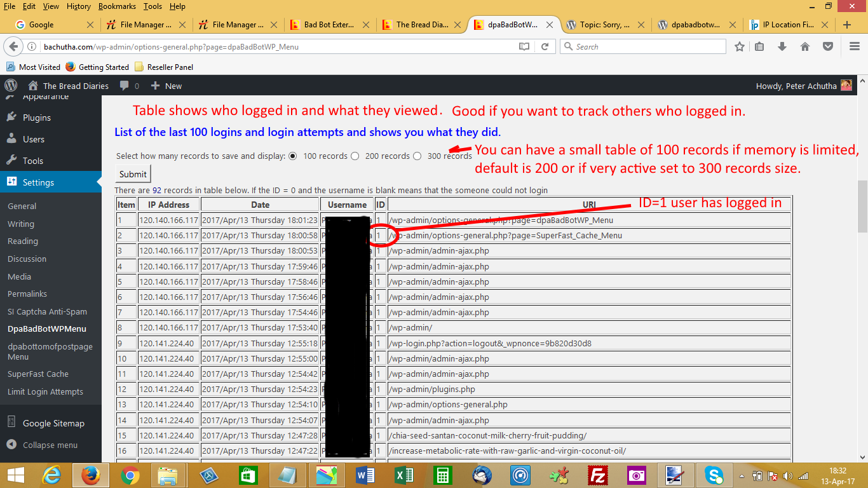
Task: Close the dpaBadBotW... active tab
Action: pyautogui.click(x=549, y=25)
